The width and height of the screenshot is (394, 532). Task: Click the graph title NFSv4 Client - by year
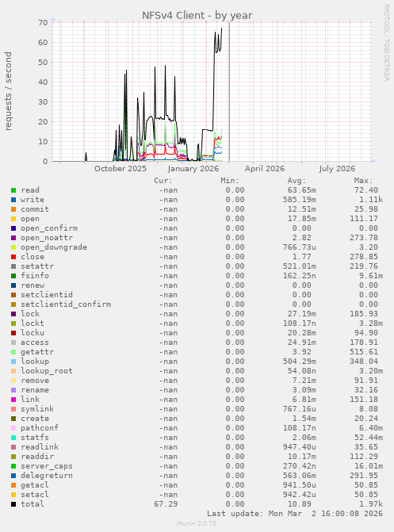pos(197,15)
